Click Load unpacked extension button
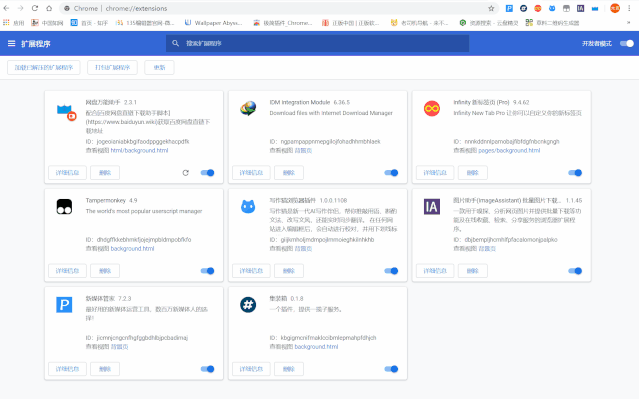The width and height of the screenshot is (639, 399). [44, 68]
